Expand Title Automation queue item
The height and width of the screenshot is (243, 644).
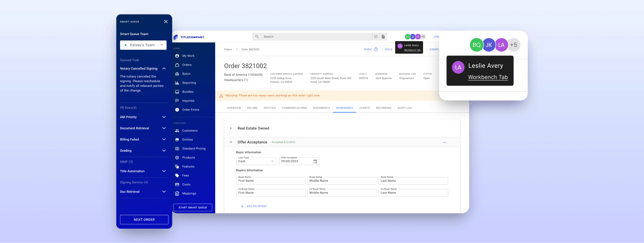pyautogui.click(x=164, y=171)
